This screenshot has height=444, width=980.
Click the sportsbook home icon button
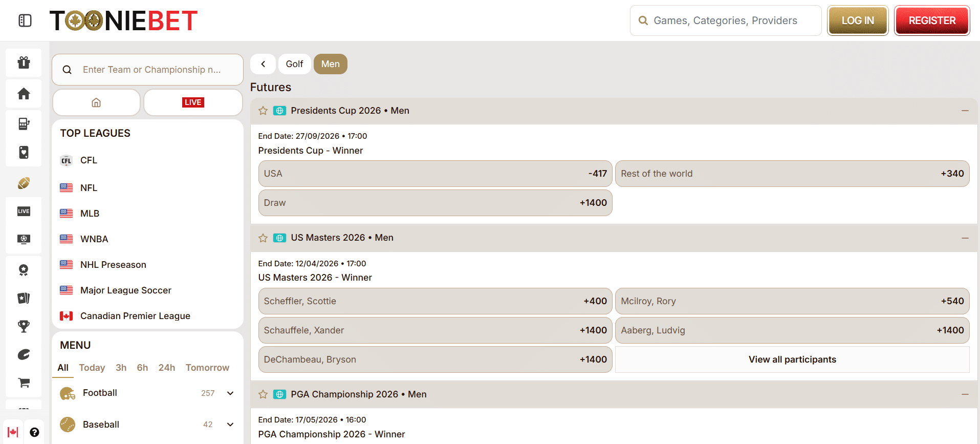point(96,102)
